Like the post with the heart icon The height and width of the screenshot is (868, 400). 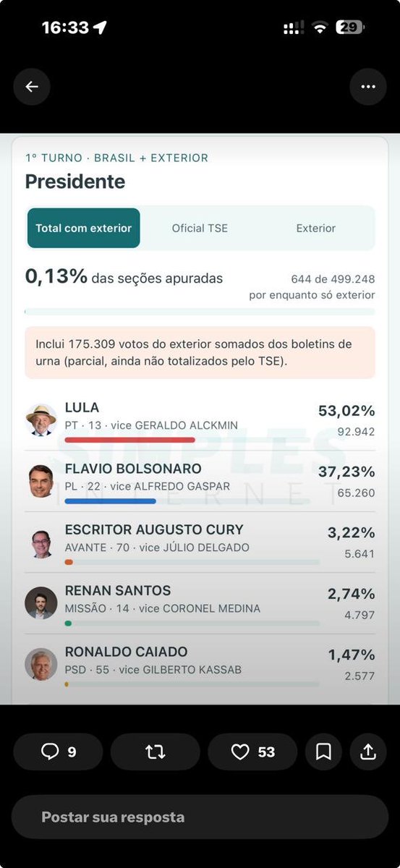240,752
